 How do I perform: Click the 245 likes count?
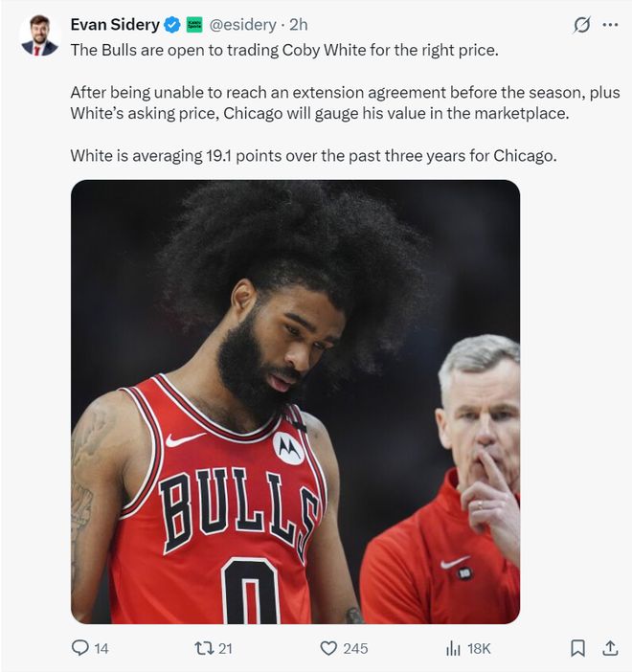[355, 648]
